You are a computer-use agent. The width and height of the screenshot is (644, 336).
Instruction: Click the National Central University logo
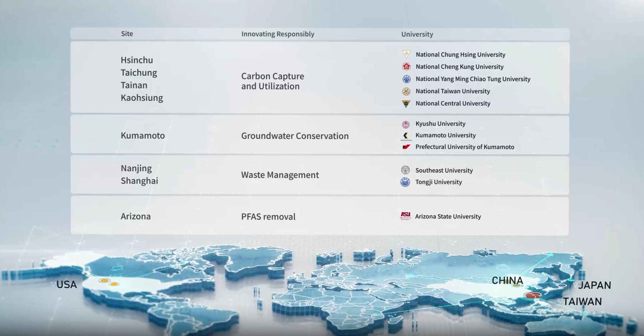tap(406, 104)
